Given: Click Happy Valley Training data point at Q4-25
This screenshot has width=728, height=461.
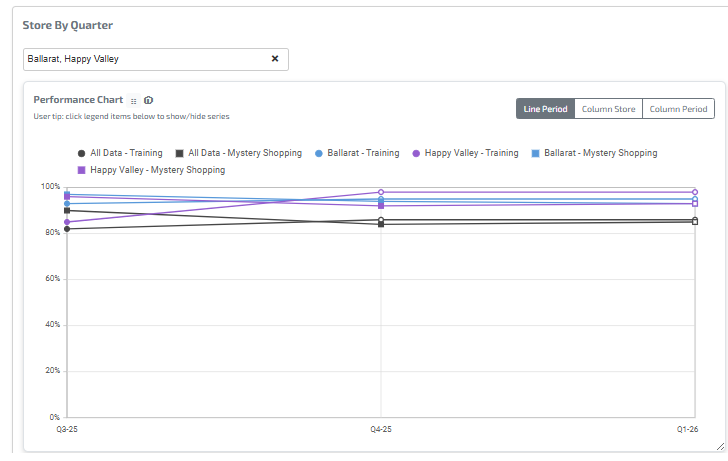Looking at the screenshot, I should pos(381,192).
